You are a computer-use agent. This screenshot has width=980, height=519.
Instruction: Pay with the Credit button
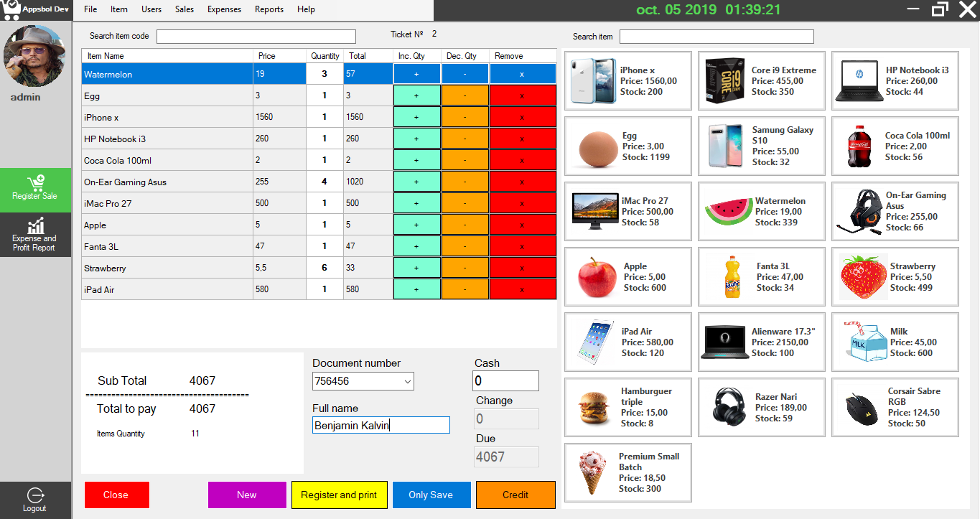click(515, 495)
